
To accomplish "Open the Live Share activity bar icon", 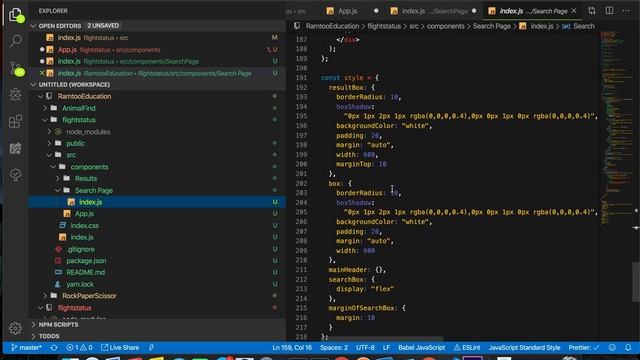I will pos(16,148).
